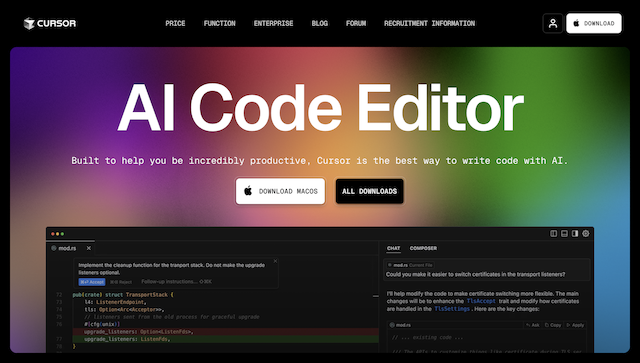640x363 pixels.
Task: Open the Function menu item
Action: 220,23
